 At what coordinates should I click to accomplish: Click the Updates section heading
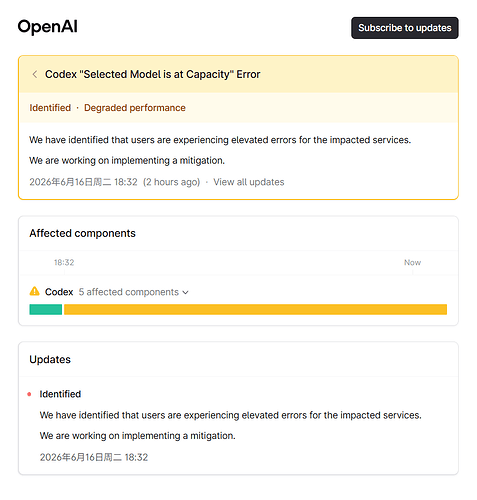pos(50,360)
